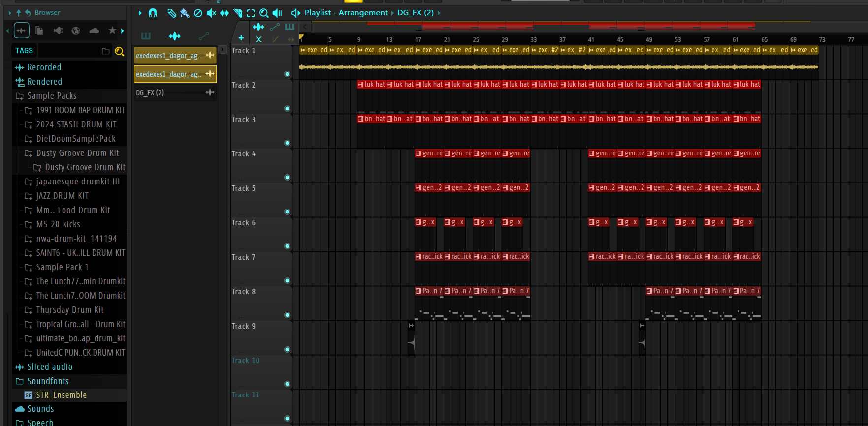Filter picker by automation clips
The width and height of the screenshot is (868, 426).
coord(204,36)
